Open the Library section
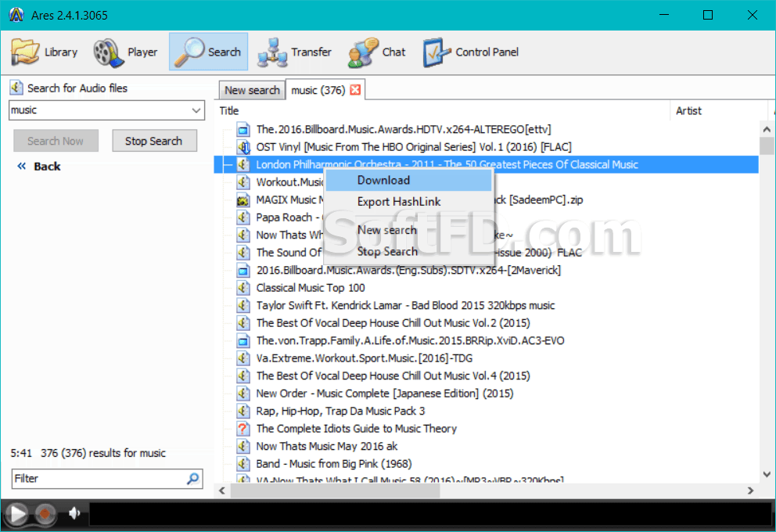This screenshot has width=776, height=532. click(x=45, y=52)
